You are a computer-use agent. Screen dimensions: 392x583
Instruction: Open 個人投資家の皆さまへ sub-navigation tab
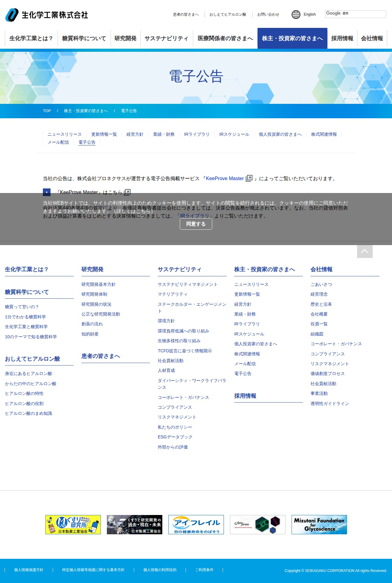click(280, 134)
